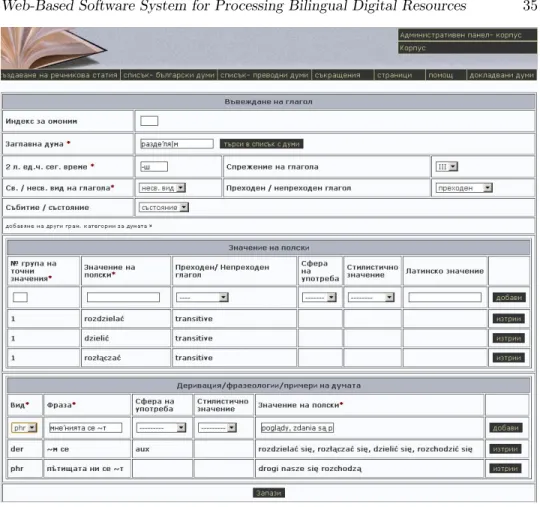Select the rozłączać cell

(x=126, y=358)
